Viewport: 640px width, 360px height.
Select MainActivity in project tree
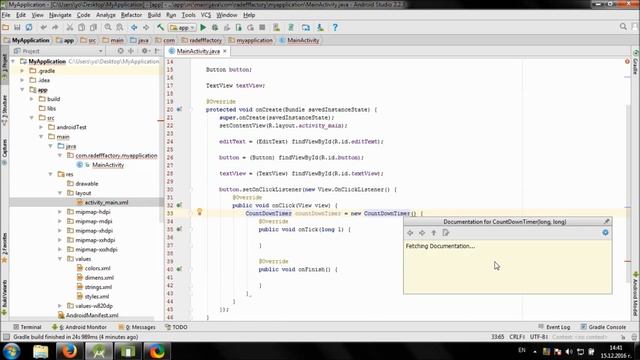(x=108, y=165)
